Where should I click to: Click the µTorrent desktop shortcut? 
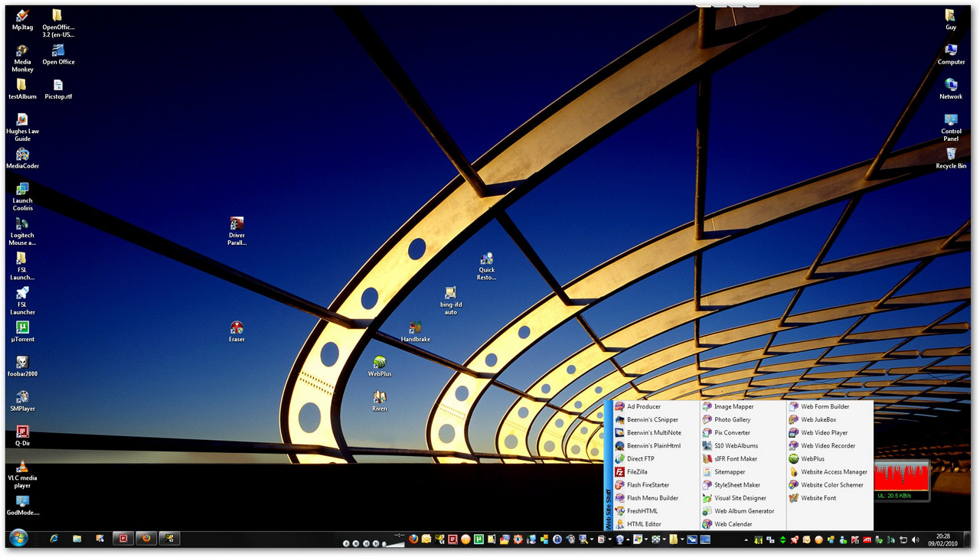pyautogui.click(x=22, y=328)
